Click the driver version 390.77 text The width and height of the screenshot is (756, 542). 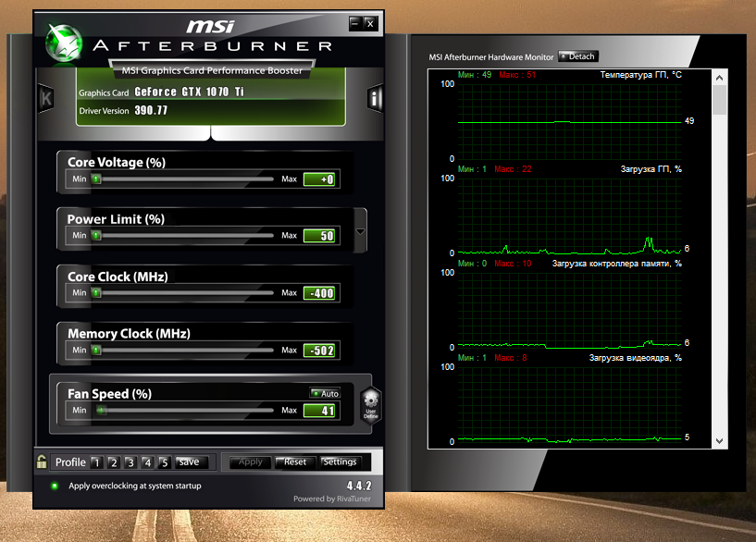(151, 110)
